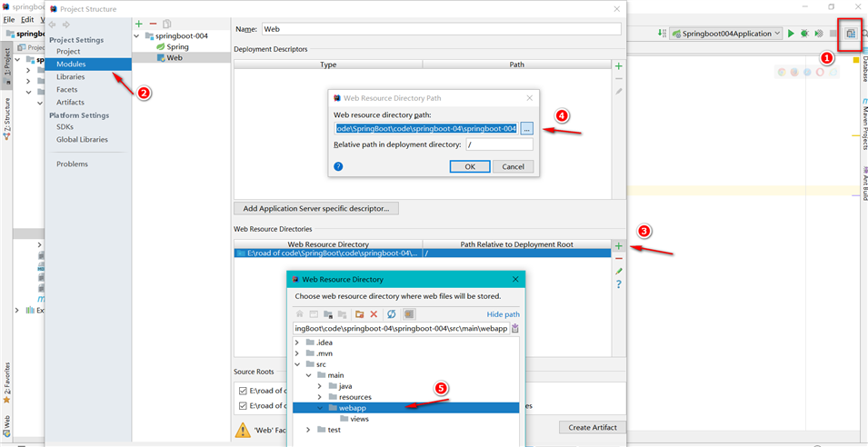
Task: Cancel the Web Resource Directory Path dialog
Action: [x=514, y=166]
